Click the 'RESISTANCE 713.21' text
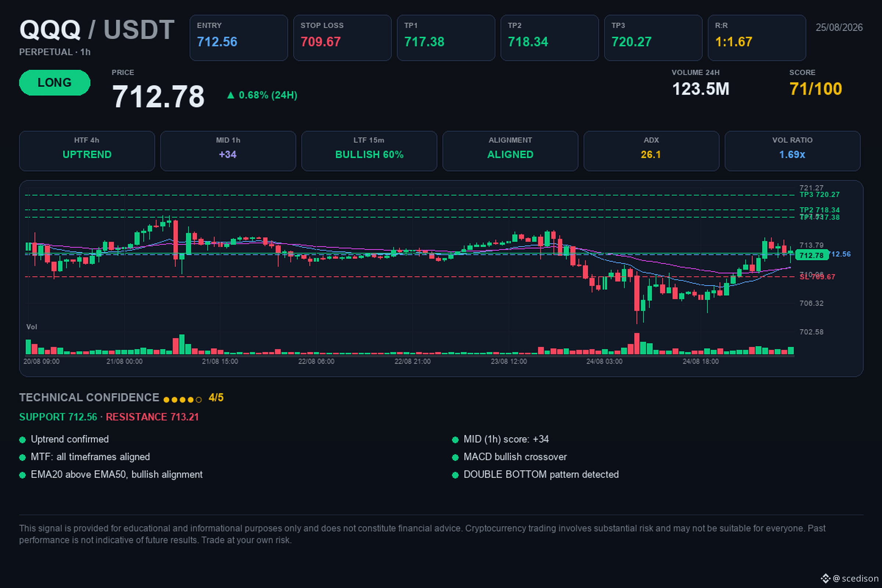This screenshot has width=882, height=588. pyautogui.click(x=152, y=417)
